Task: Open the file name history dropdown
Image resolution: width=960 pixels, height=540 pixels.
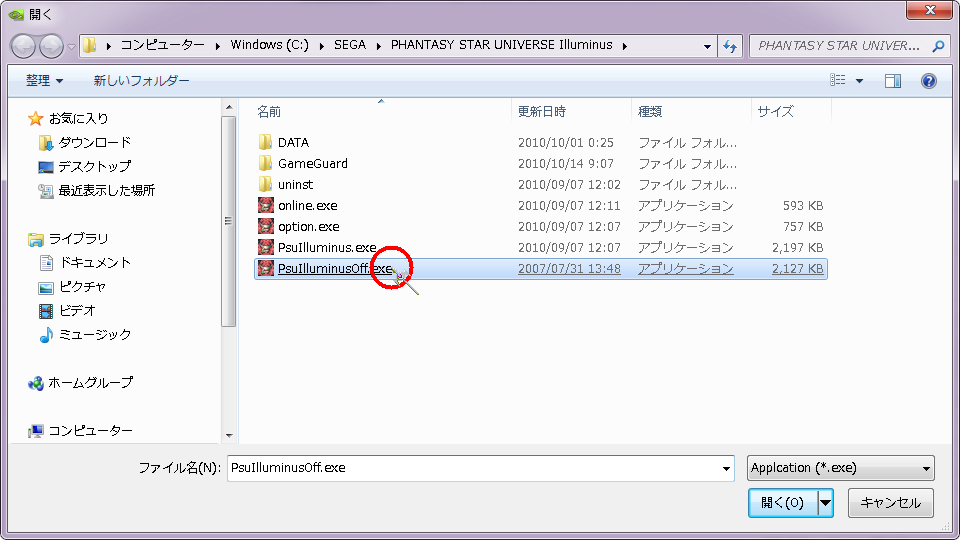Action: 726,469
